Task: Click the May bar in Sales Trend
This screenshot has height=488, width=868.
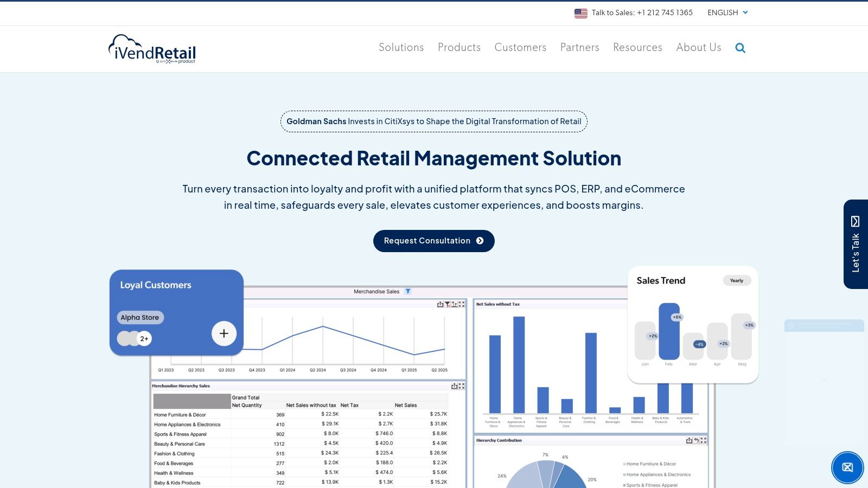Action: (742, 337)
